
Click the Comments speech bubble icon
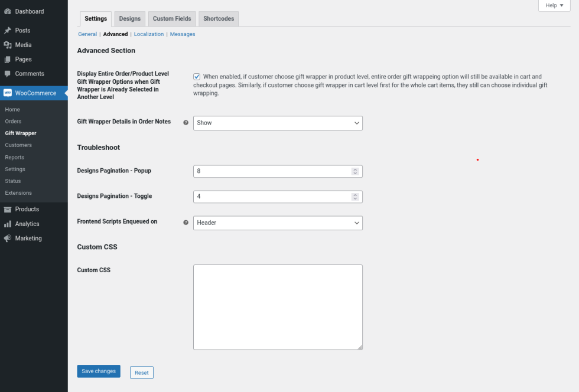coord(8,74)
